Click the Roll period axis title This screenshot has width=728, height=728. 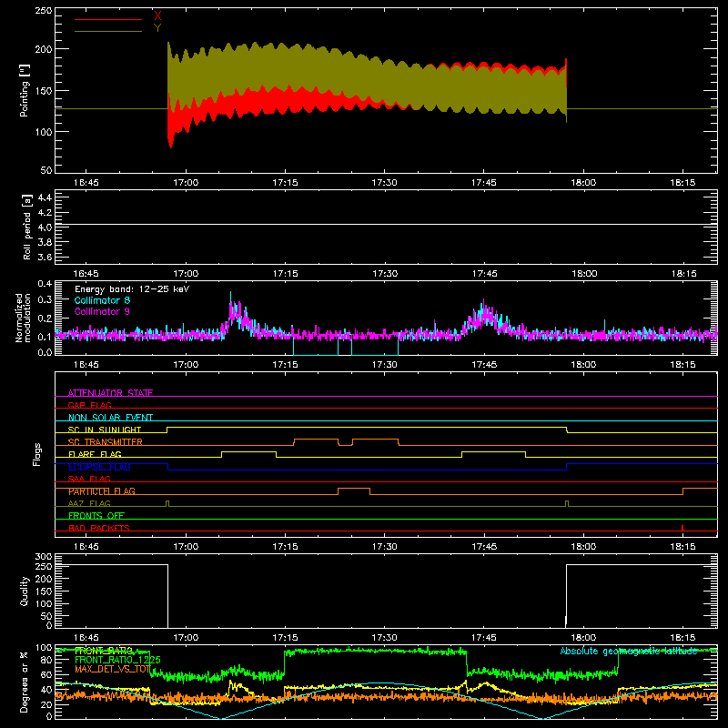coord(27,227)
